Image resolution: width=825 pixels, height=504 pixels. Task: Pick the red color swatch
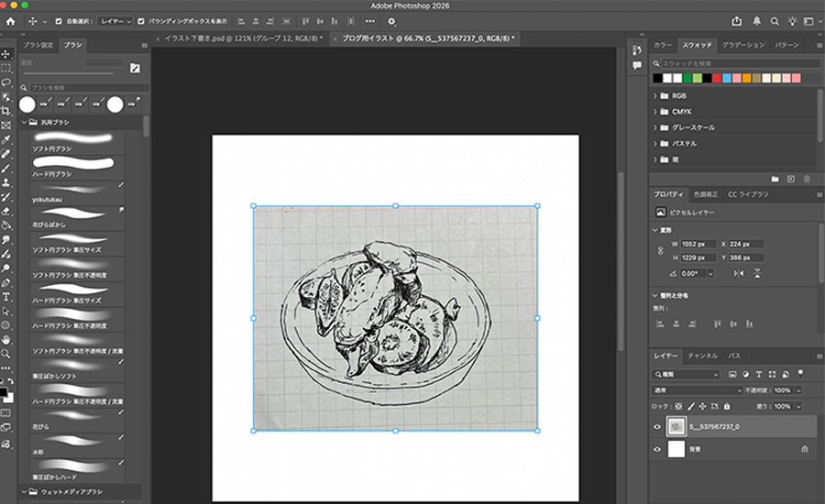[717, 78]
